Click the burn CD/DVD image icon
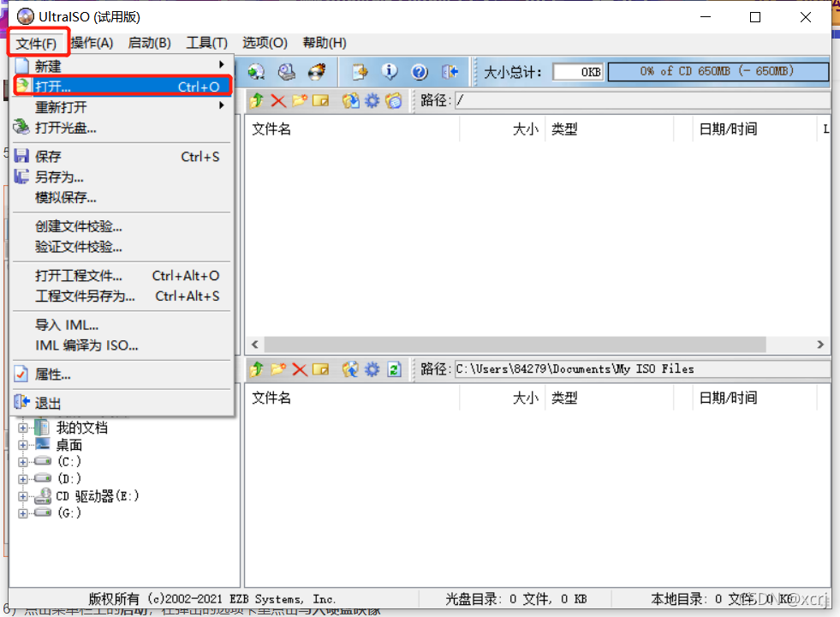 pos(317,72)
